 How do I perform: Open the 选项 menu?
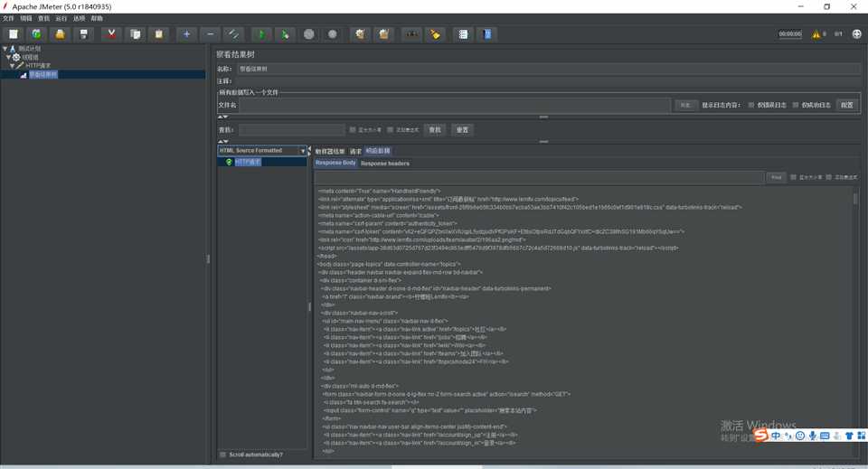click(80, 18)
